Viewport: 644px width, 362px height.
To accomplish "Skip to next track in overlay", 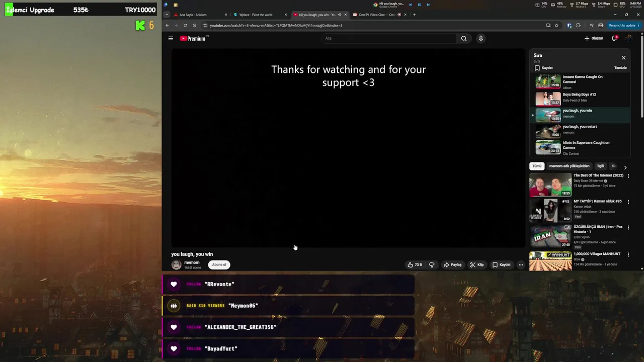I will coord(428,5).
